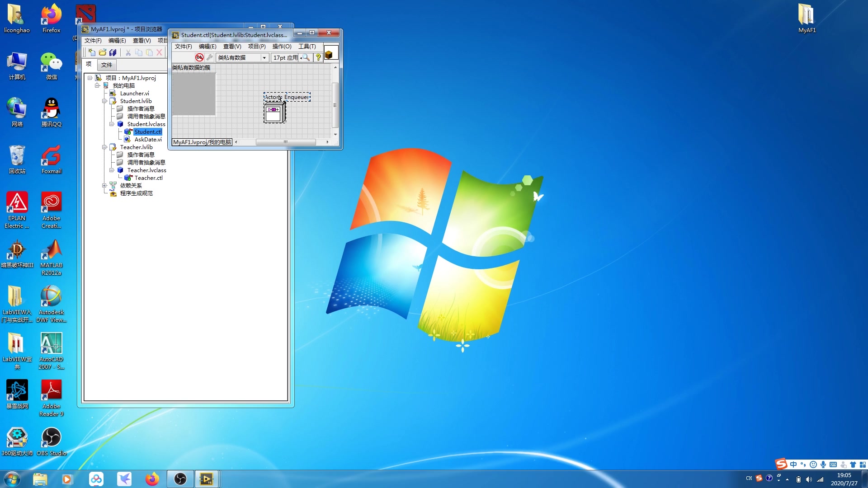The width and height of the screenshot is (868, 488).
Task: Collapse the Student.lvlib node
Action: coord(104,101)
